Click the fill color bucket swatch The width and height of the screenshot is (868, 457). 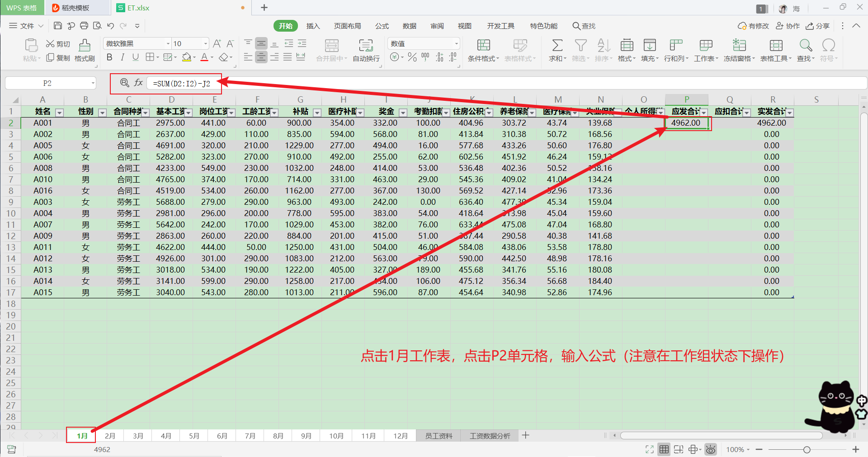(x=186, y=57)
